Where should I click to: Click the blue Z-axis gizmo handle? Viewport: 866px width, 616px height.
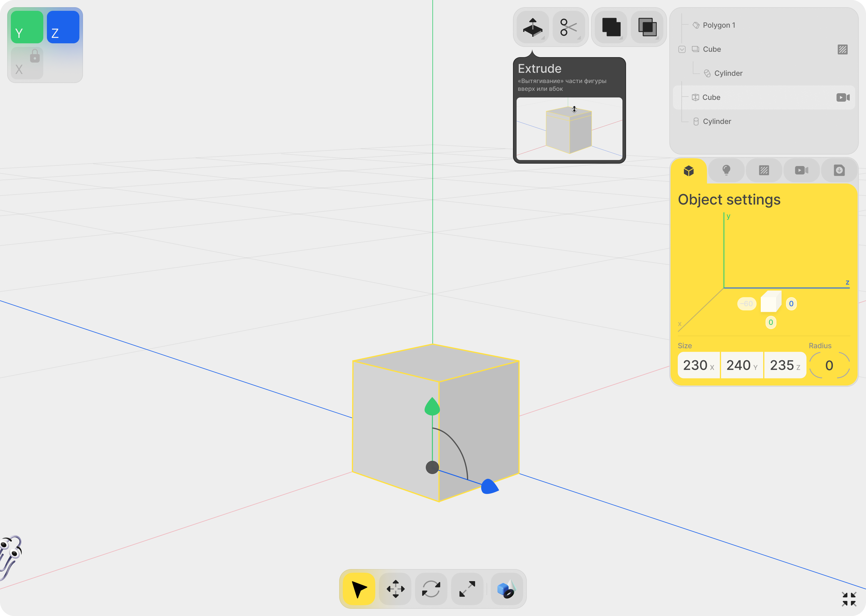pos(489,486)
